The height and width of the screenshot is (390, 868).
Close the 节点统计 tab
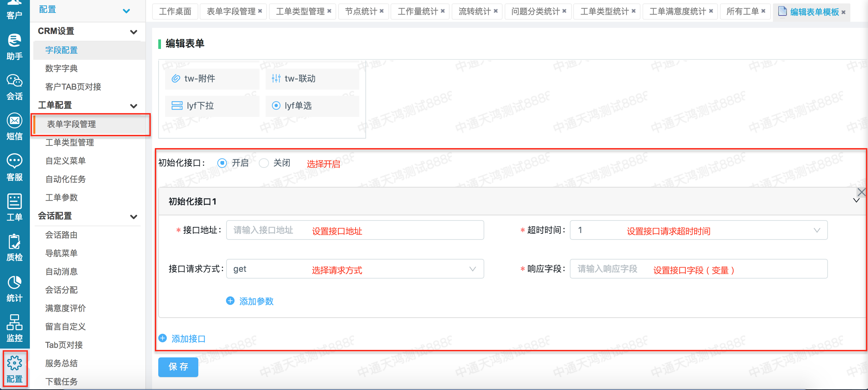point(382,11)
